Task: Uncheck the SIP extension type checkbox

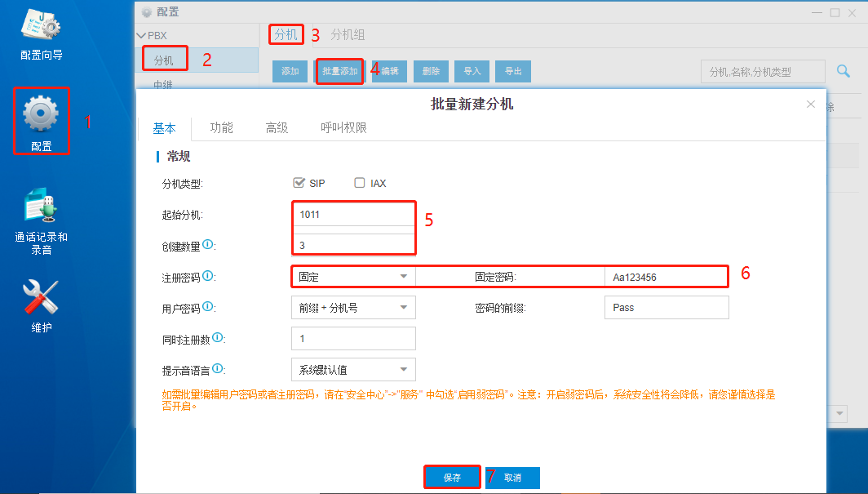Action: point(299,183)
